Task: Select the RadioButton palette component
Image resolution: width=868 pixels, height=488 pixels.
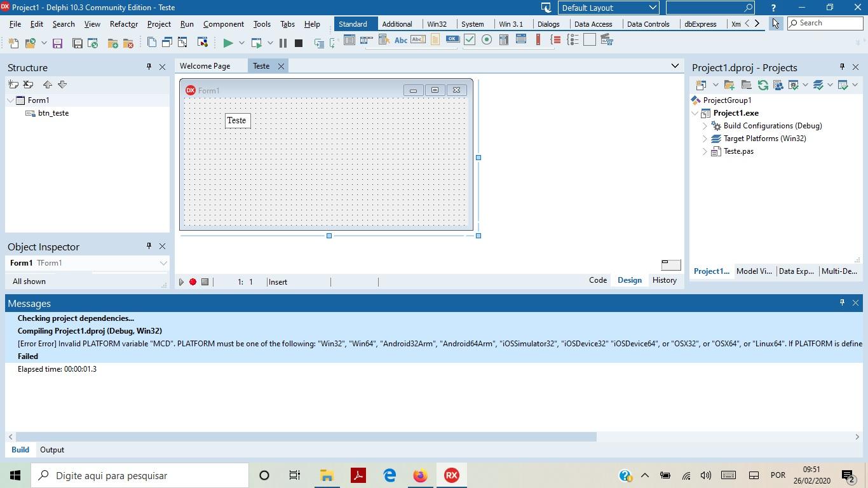Action: click(x=487, y=40)
